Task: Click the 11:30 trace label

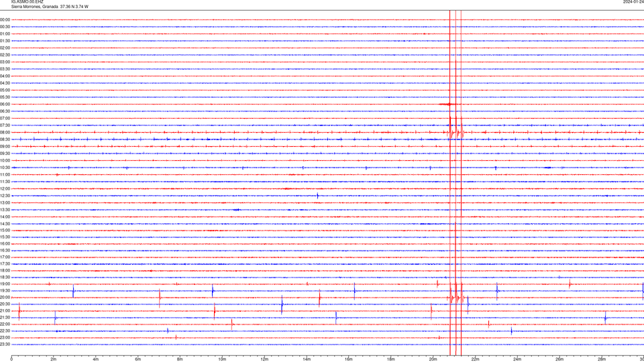Action: point(5,182)
